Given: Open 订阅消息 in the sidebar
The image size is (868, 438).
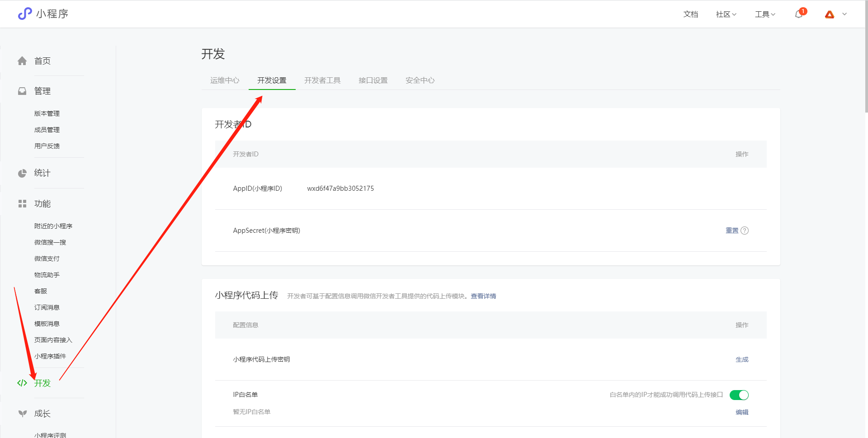Looking at the screenshot, I should point(47,307).
